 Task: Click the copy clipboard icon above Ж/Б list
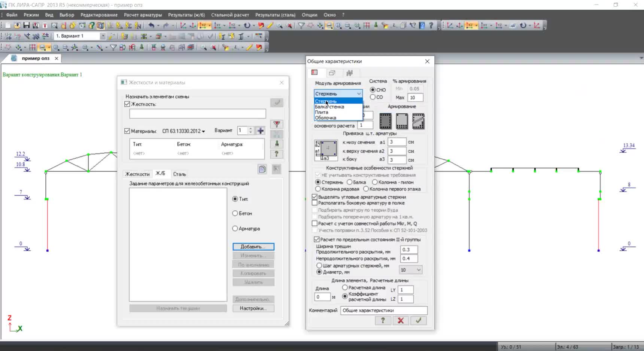tap(262, 169)
